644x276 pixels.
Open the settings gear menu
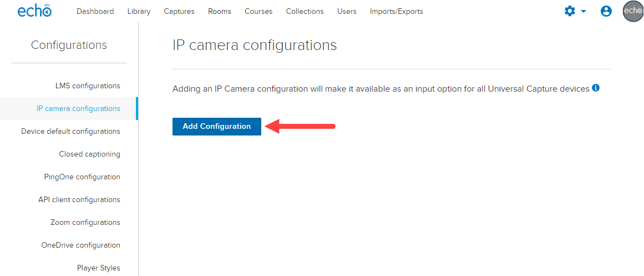[x=574, y=11]
